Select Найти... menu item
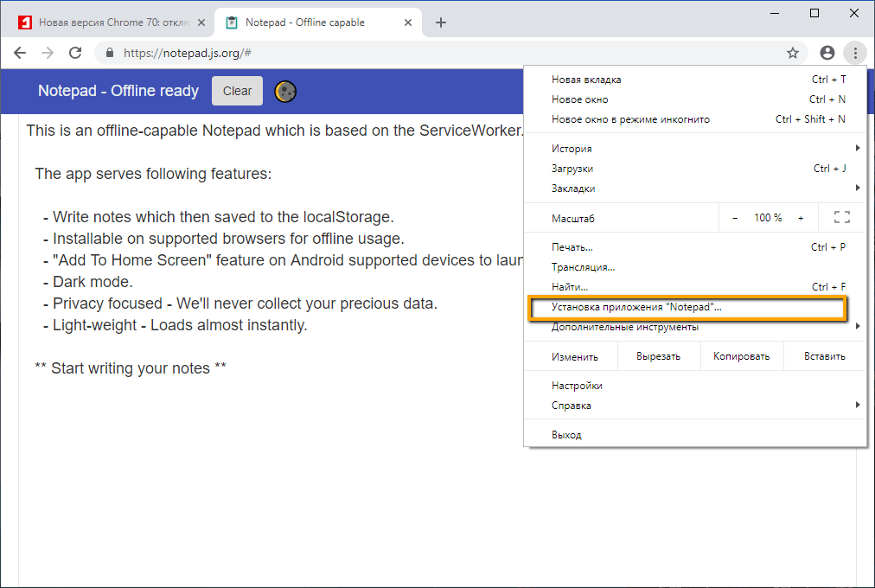 (x=695, y=287)
